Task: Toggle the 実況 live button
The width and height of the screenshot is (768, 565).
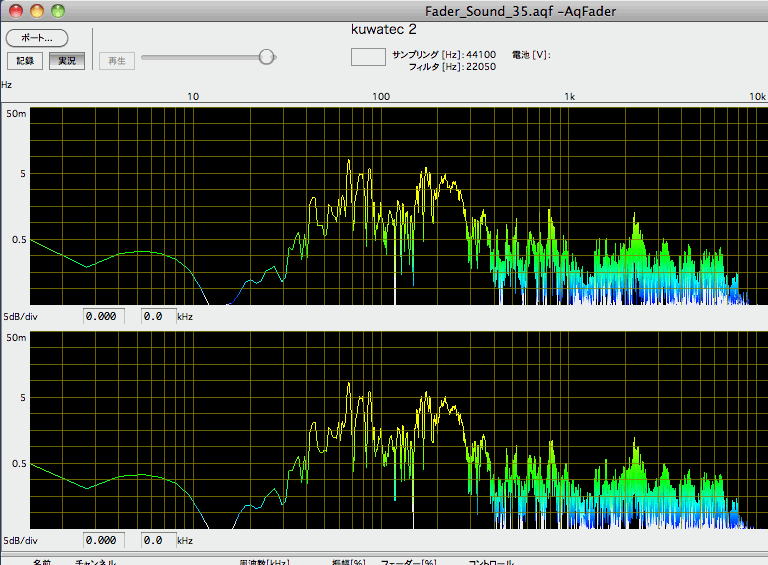Action: 67,61
